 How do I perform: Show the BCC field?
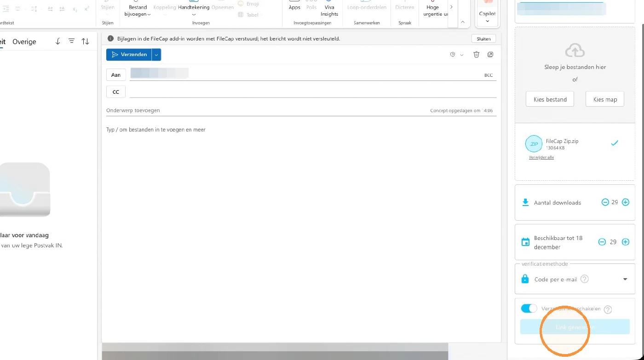click(489, 75)
